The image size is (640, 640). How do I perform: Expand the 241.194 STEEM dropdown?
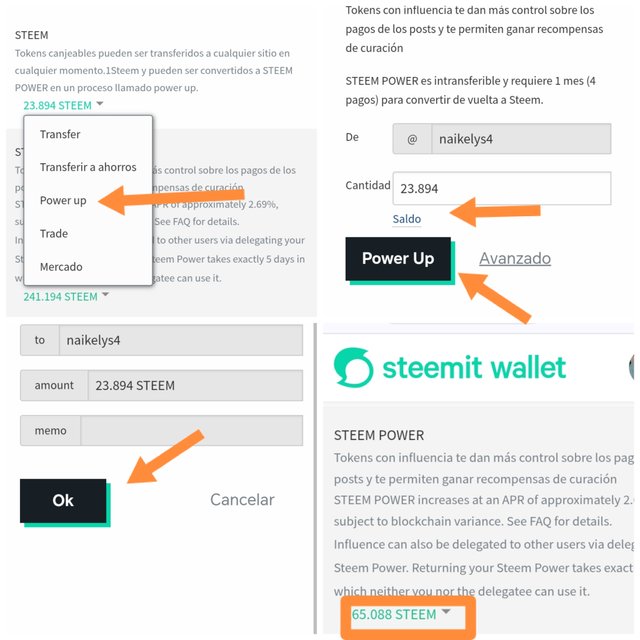pos(66,296)
